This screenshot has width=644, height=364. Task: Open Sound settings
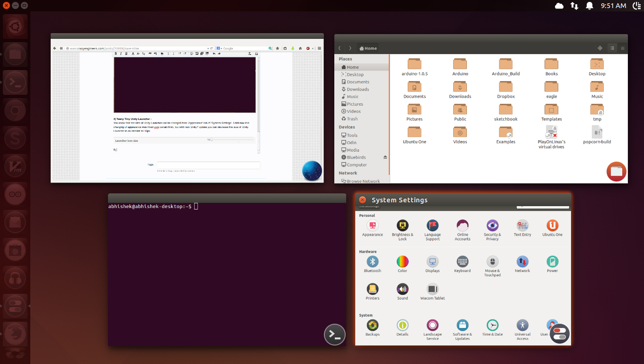click(x=402, y=291)
